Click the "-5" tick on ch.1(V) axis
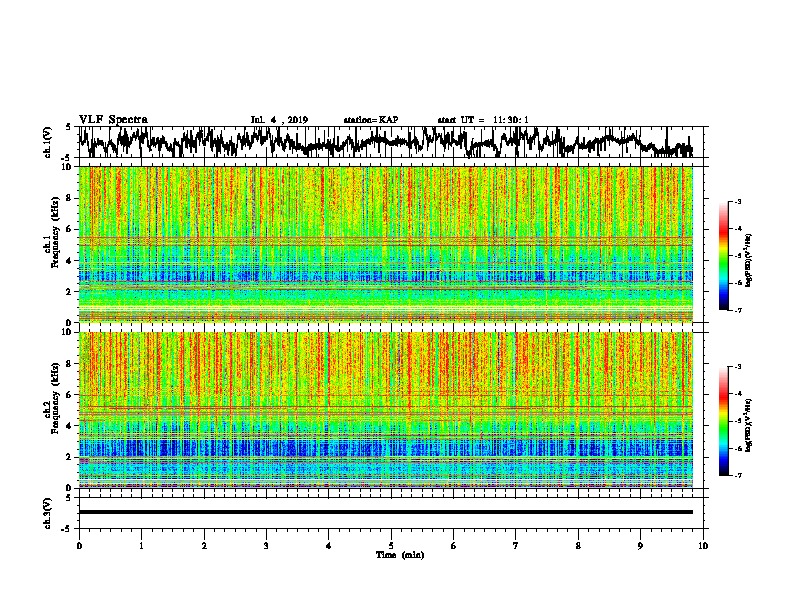 click(x=67, y=158)
